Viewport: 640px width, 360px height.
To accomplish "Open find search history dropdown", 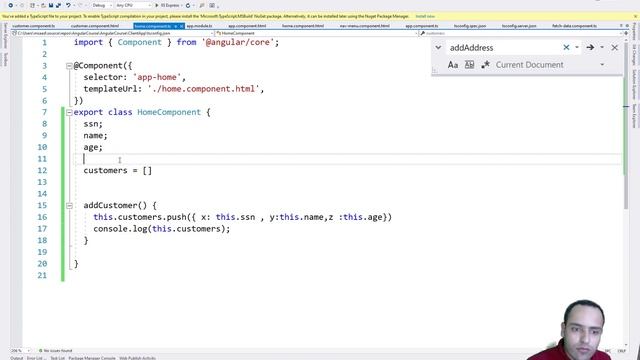I will [x=577, y=48].
